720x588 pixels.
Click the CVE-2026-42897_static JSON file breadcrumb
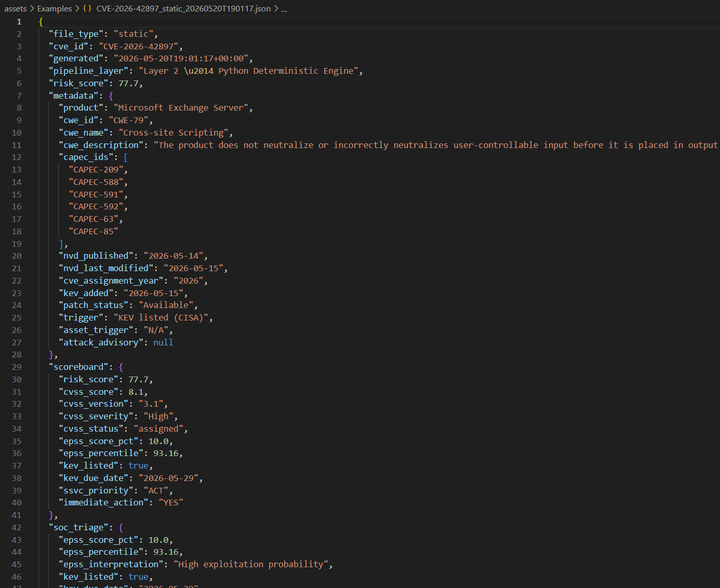tap(183, 8)
